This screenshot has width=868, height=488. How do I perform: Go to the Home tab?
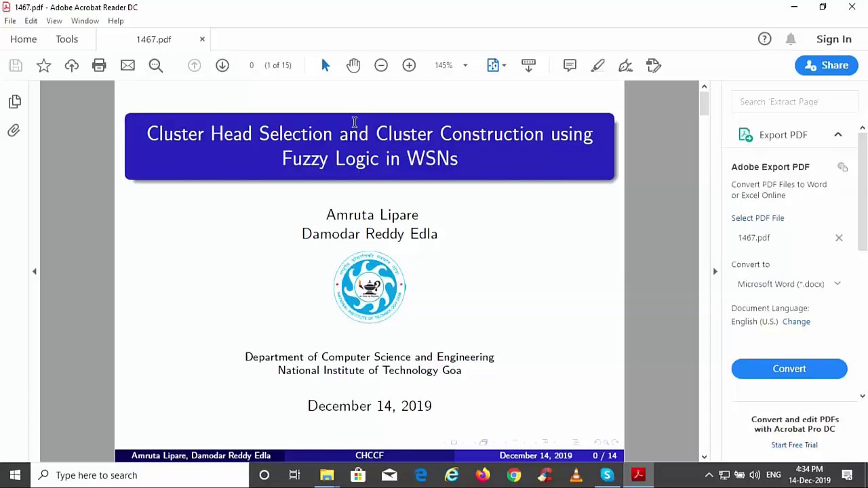point(24,39)
